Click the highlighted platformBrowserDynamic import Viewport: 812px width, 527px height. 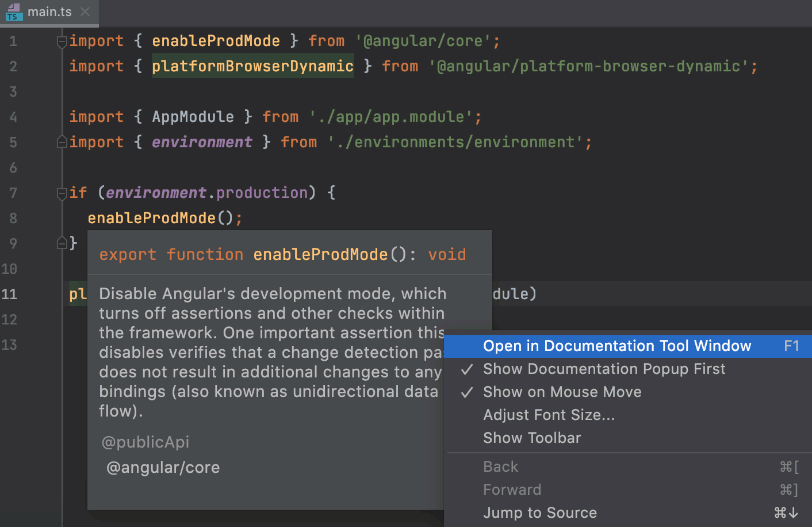pos(252,66)
